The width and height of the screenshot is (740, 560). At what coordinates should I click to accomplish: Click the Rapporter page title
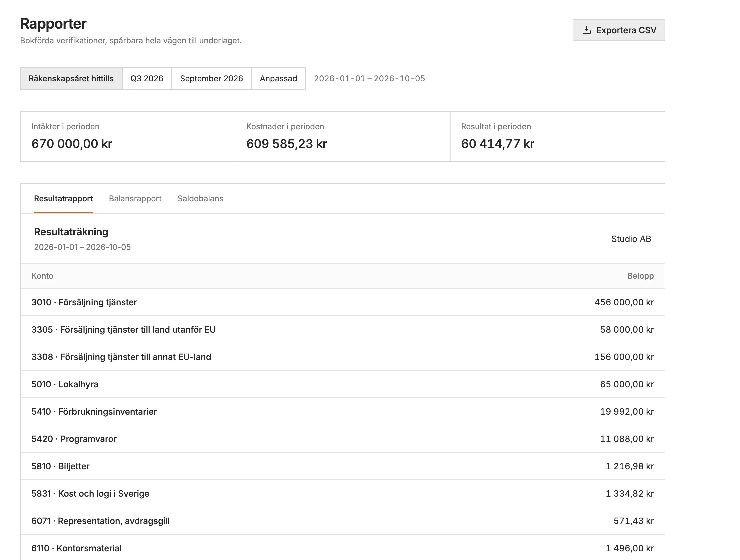[53, 24]
